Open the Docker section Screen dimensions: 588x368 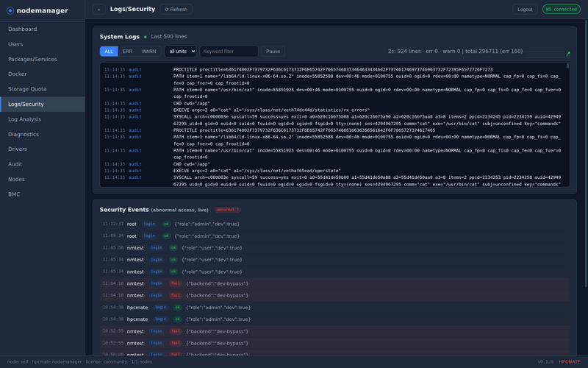pyautogui.click(x=43, y=74)
